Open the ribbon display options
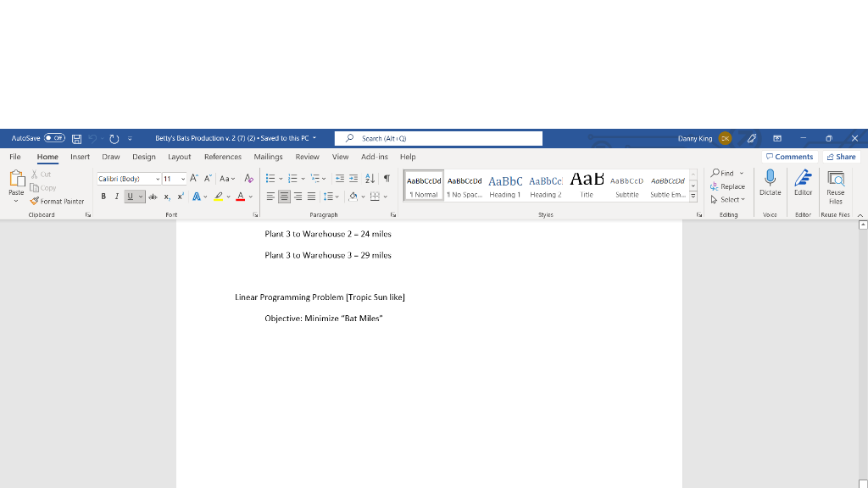This screenshot has height=488, width=868. click(x=777, y=138)
